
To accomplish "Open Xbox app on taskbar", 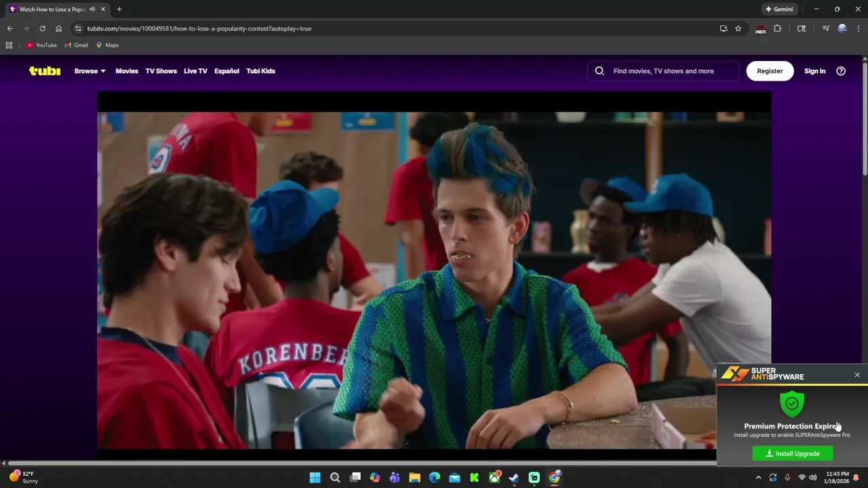I will click(x=494, y=478).
